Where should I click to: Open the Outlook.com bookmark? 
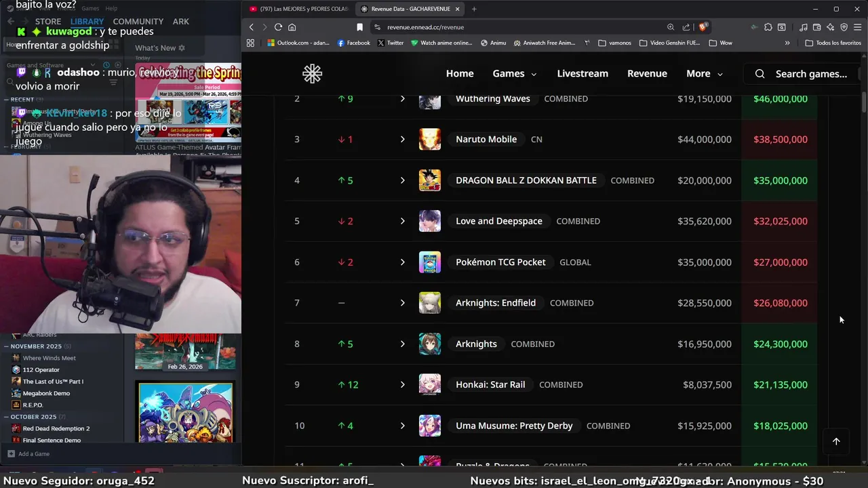tap(298, 43)
